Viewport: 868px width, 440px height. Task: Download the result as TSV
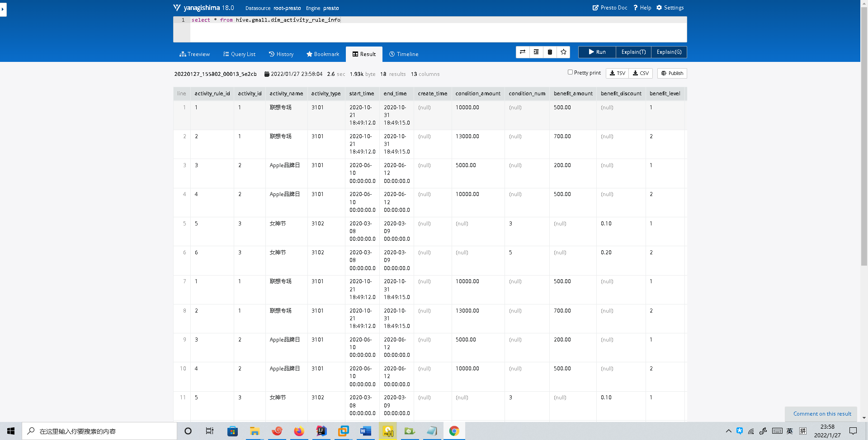(x=618, y=73)
